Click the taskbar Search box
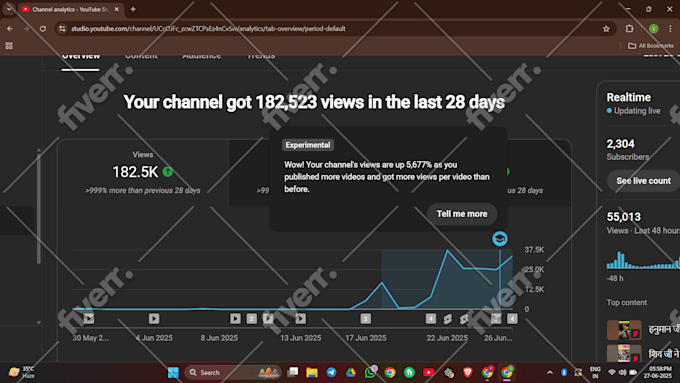Image resolution: width=680 pixels, height=383 pixels. pos(233,372)
